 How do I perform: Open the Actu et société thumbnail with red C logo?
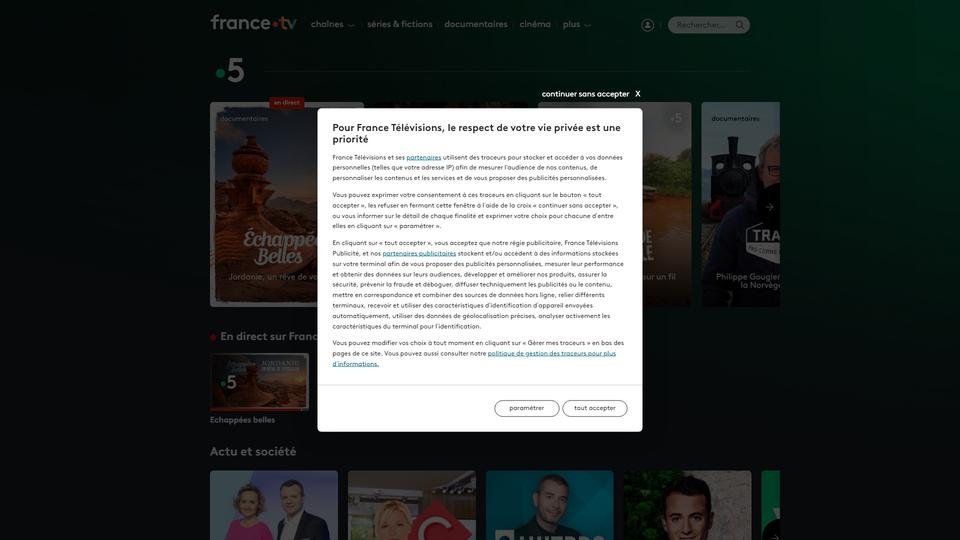[412, 505]
